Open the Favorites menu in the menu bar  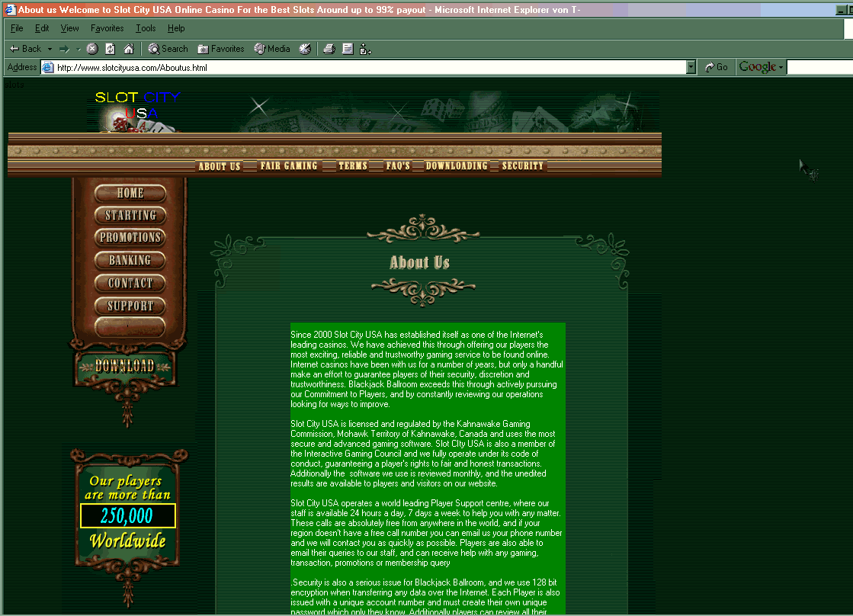click(107, 28)
